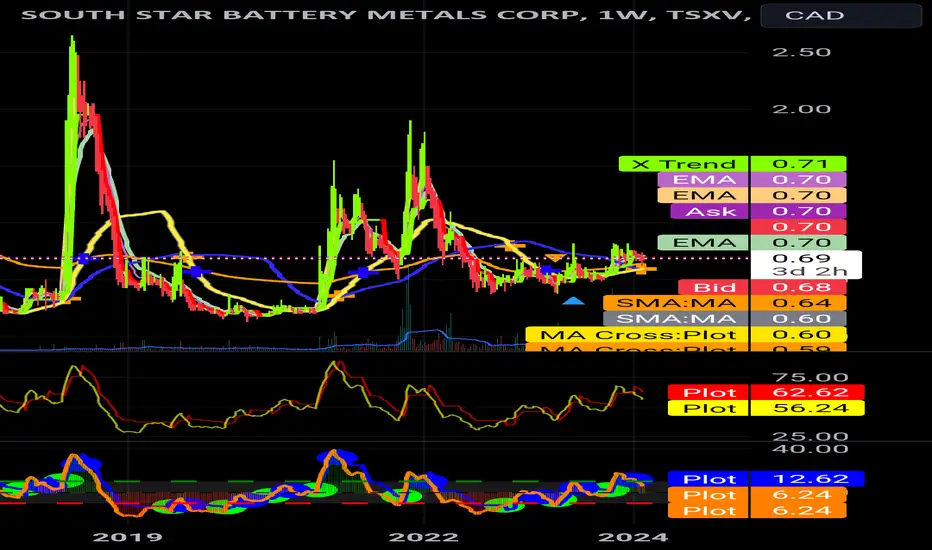This screenshot has width=932, height=550.
Task: Click the orange down-triangle signal marker
Action: pos(554,258)
